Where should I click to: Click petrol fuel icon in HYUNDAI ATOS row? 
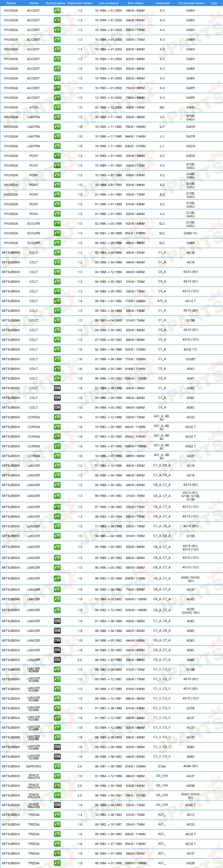click(x=57, y=107)
